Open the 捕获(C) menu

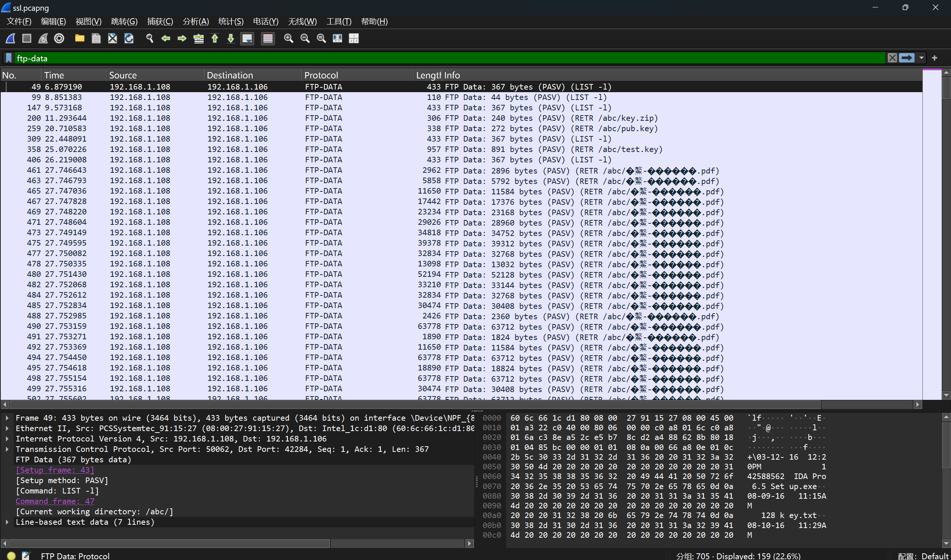160,22
